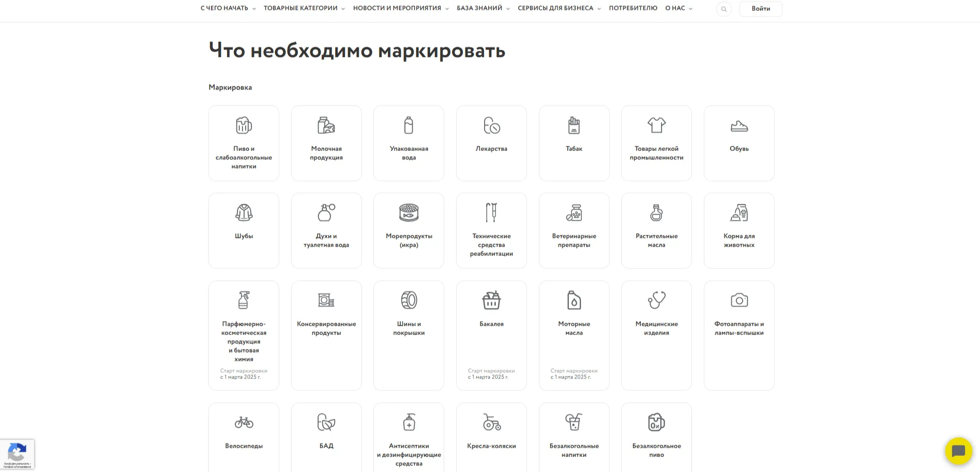The height and width of the screenshot is (472, 980).
Task: Open the yellow chat widget button
Action: click(x=958, y=451)
